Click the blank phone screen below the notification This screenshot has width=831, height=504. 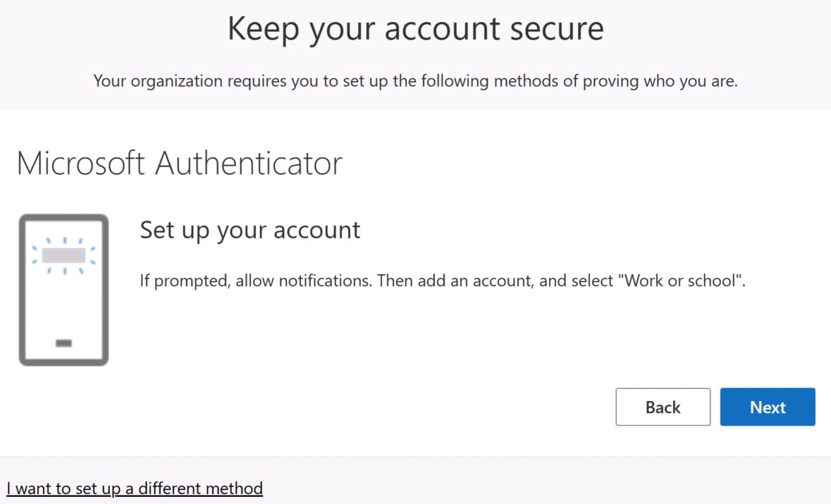click(63, 303)
